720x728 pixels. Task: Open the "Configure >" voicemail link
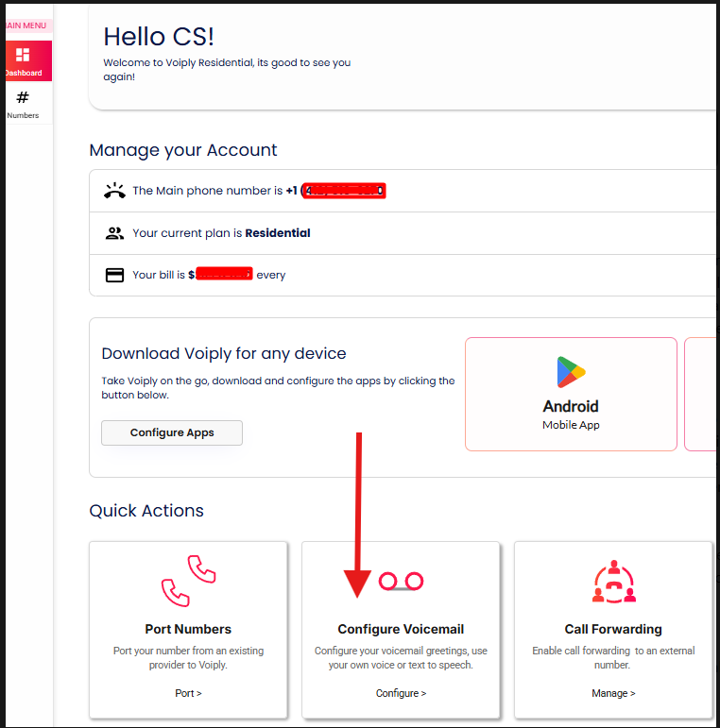[401, 693]
